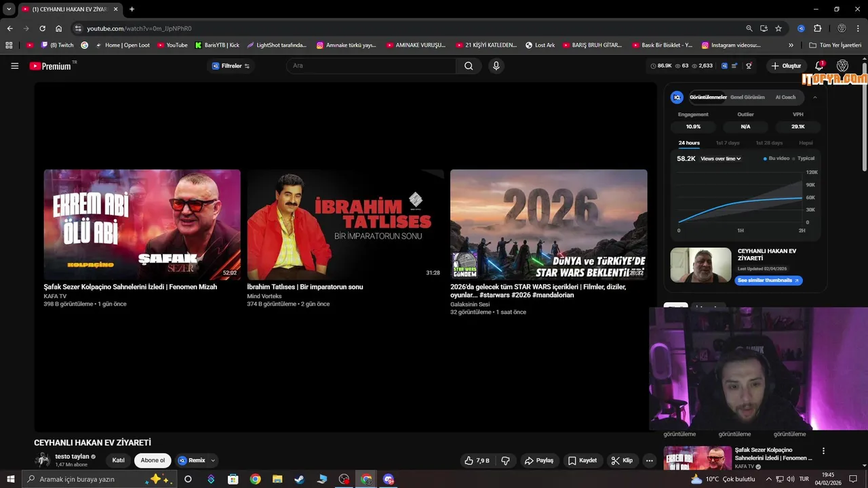868x488 pixels.
Task: Open İbrahim Tatlıses suggested video thumbnail
Action: 345,224
